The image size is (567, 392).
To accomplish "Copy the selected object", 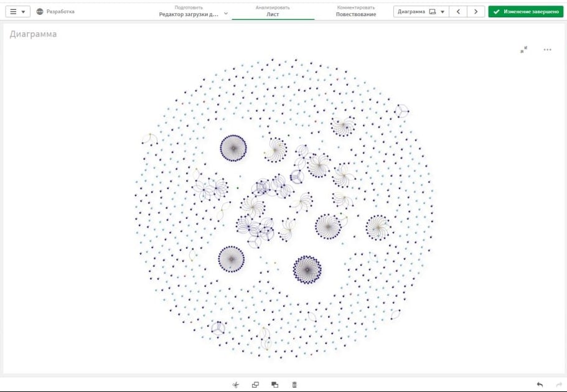I will pyautogui.click(x=255, y=385).
